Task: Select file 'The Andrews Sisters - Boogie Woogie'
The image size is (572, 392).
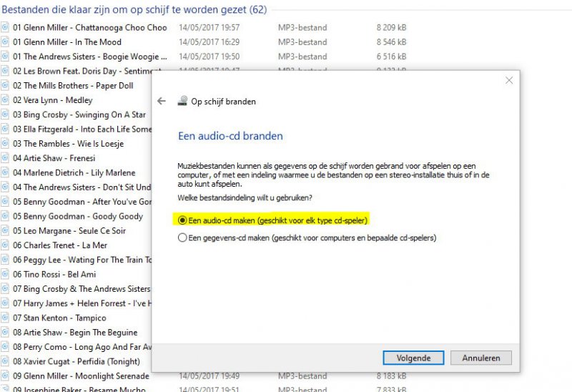Action: 84,57
